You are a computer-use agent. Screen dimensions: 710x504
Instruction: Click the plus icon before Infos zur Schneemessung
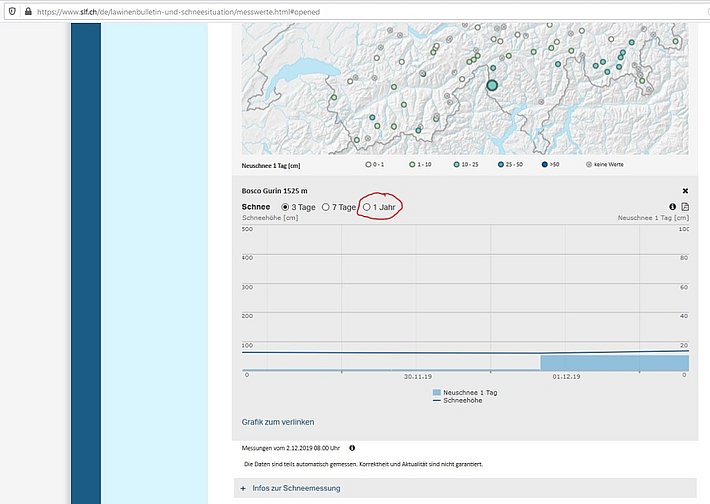(x=243, y=488)
